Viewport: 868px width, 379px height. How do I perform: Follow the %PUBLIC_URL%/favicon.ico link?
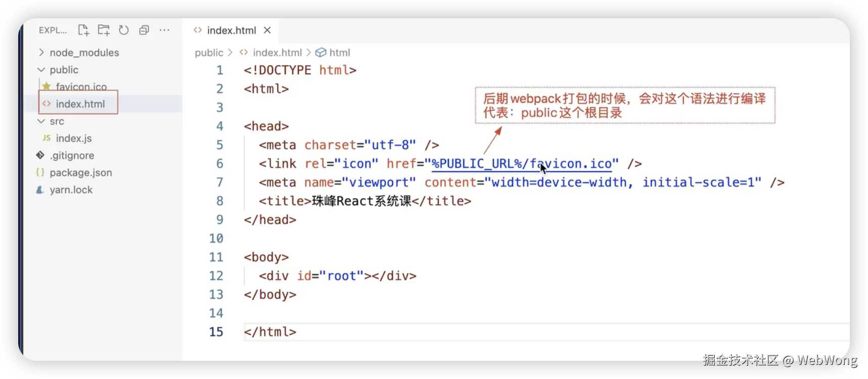click(522, 164)
